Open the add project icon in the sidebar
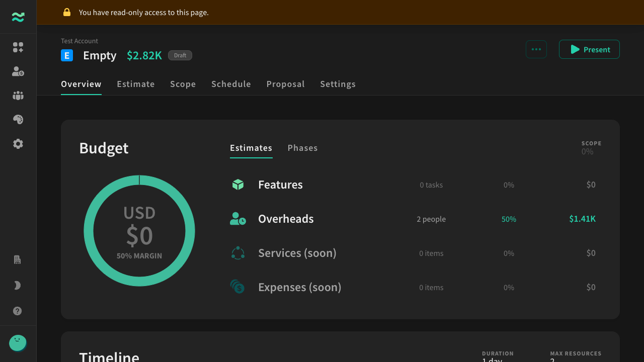This screenshot has height=362, width=644. (x=18, y=47)
